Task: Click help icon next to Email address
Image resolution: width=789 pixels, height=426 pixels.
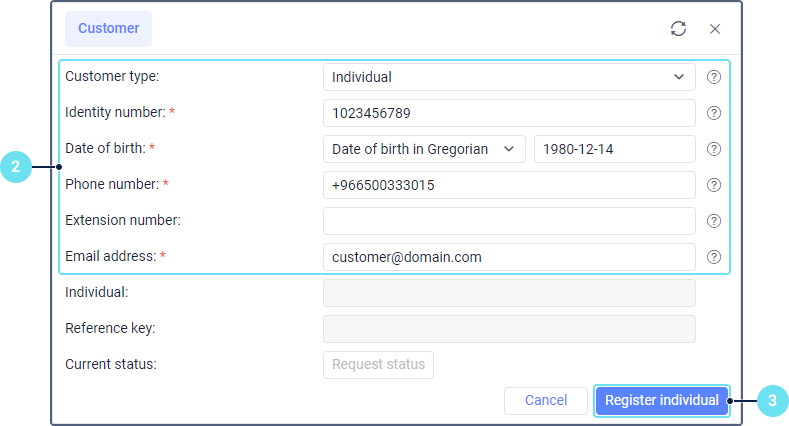Action: pyautogui.click(x=714, y=257)
